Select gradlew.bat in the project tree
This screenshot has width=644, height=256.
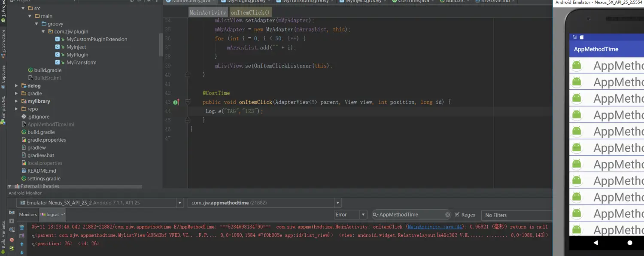click(x=41, y=155)
